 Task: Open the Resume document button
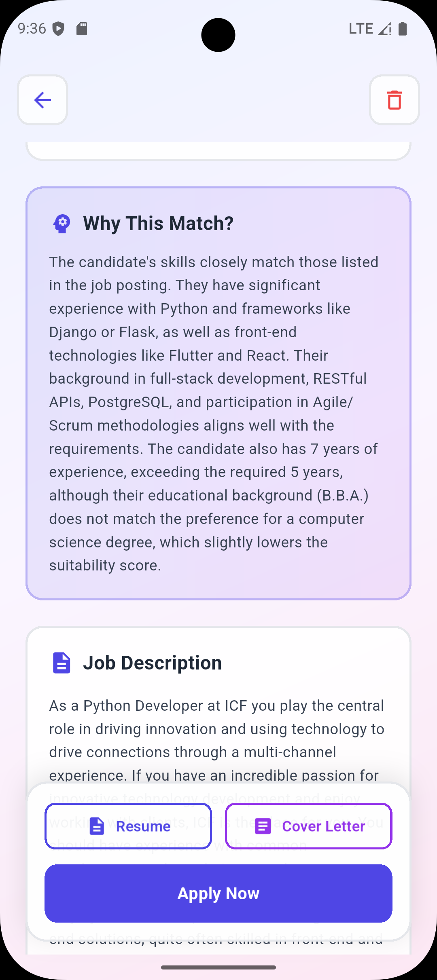128,826
